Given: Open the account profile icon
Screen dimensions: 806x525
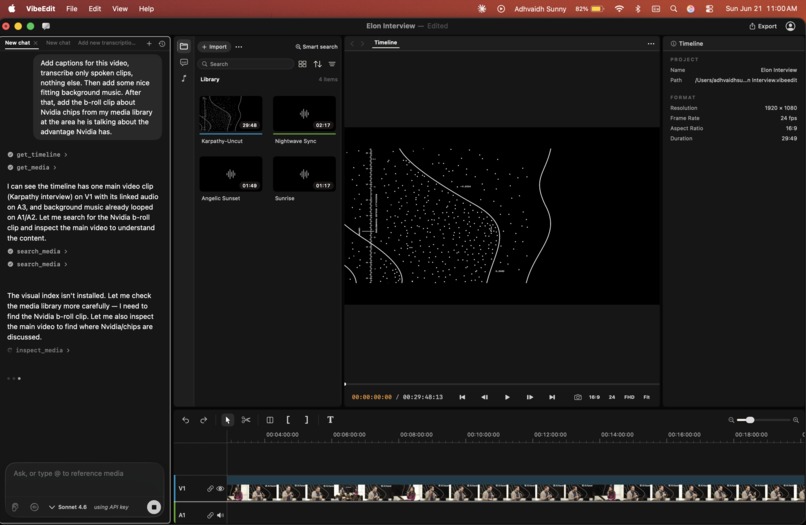Looking at the screenshot, I should (x=791, y=26).
